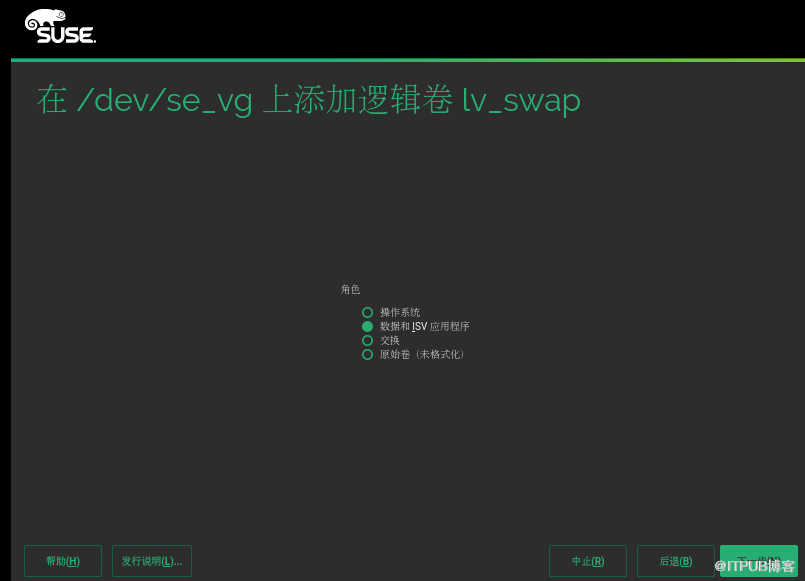The height and width of the screenshot is (581, 805).
Task: Click the green header divider line
Action: click(408, 60)
